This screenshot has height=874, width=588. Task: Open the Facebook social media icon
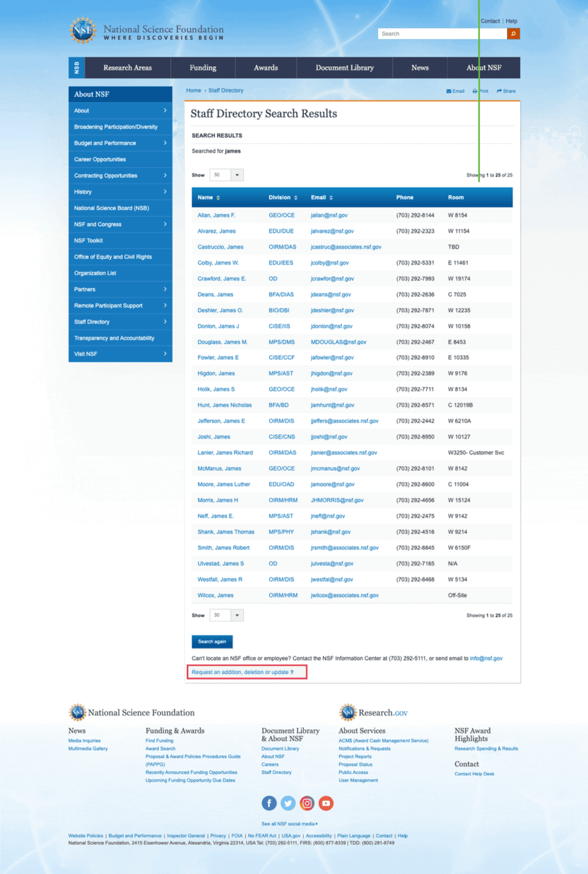coord(269,803)
